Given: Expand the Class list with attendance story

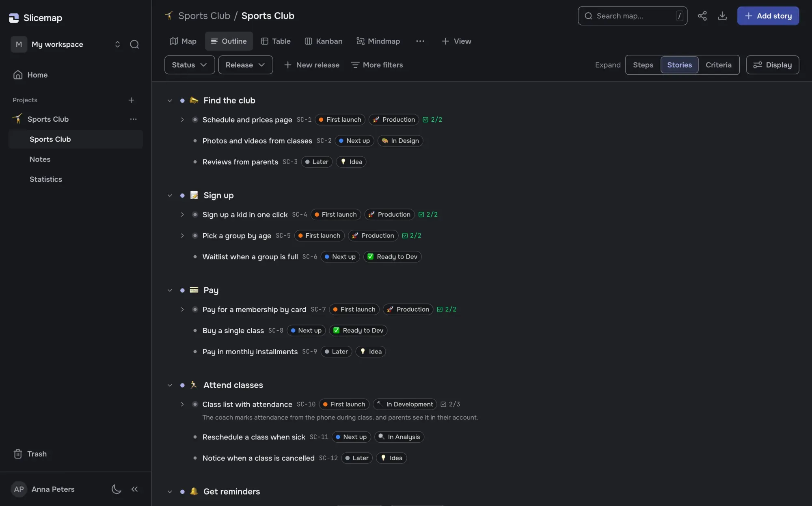Looking at the screenshot, I should [182, 404].
